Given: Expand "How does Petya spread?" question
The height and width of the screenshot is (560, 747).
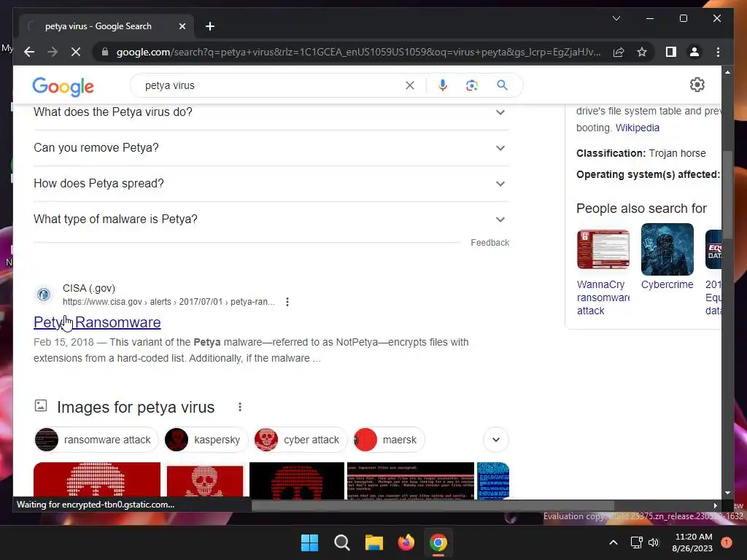Looking at the screenshot, I should (271, 184).
